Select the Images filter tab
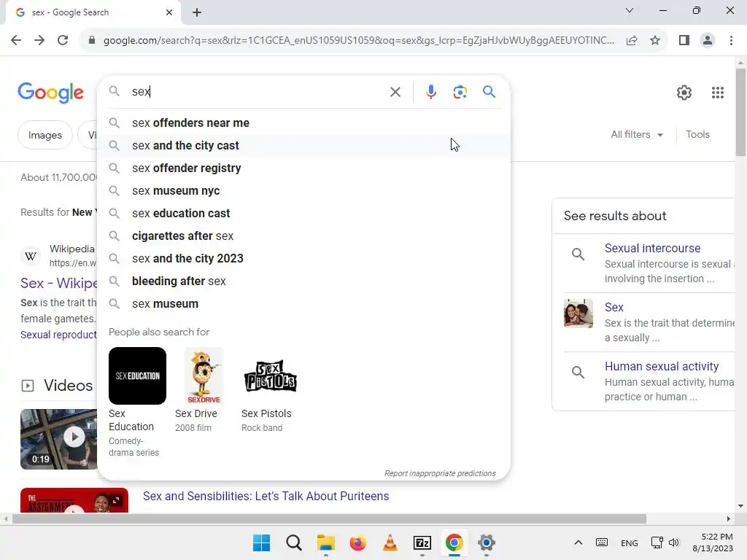Image resolution: width=747 pixels, height=560 pixels. click(x=44, y=135)
